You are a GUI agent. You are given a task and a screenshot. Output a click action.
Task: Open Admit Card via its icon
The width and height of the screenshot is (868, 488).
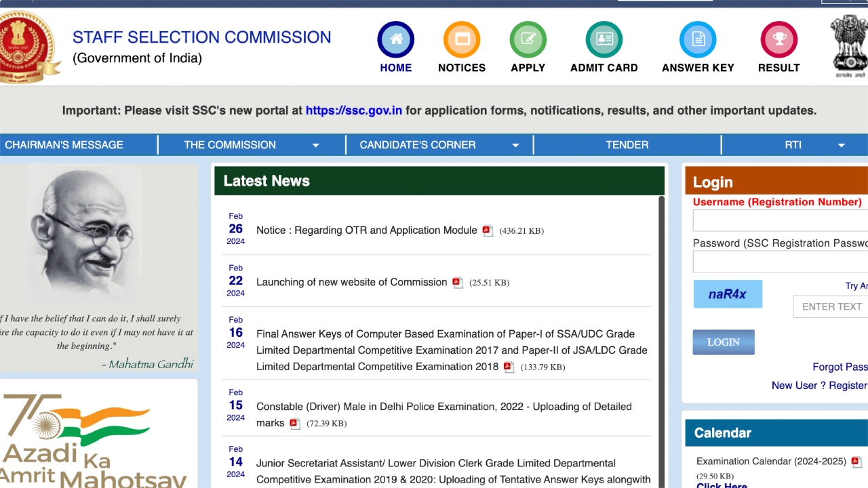(603, 41)
